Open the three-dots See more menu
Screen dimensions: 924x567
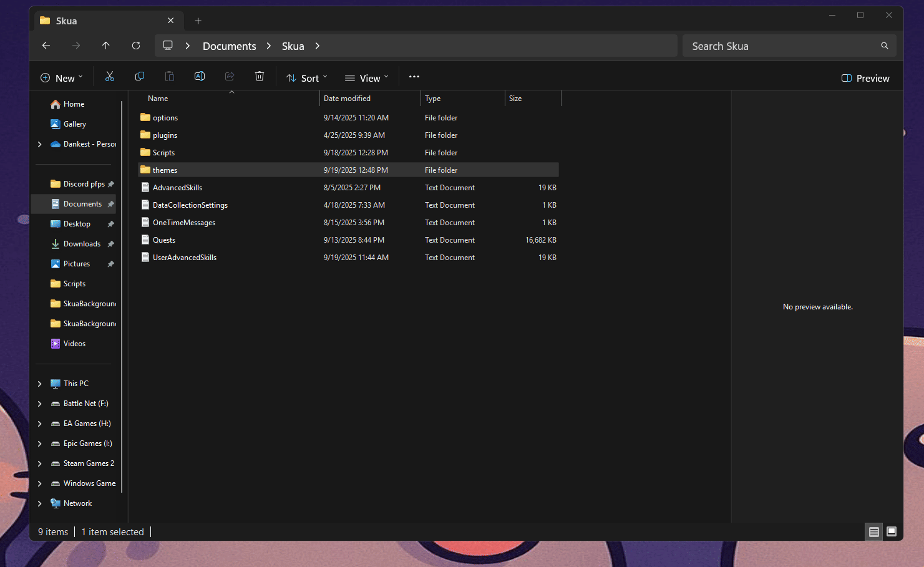pos(414,77)
